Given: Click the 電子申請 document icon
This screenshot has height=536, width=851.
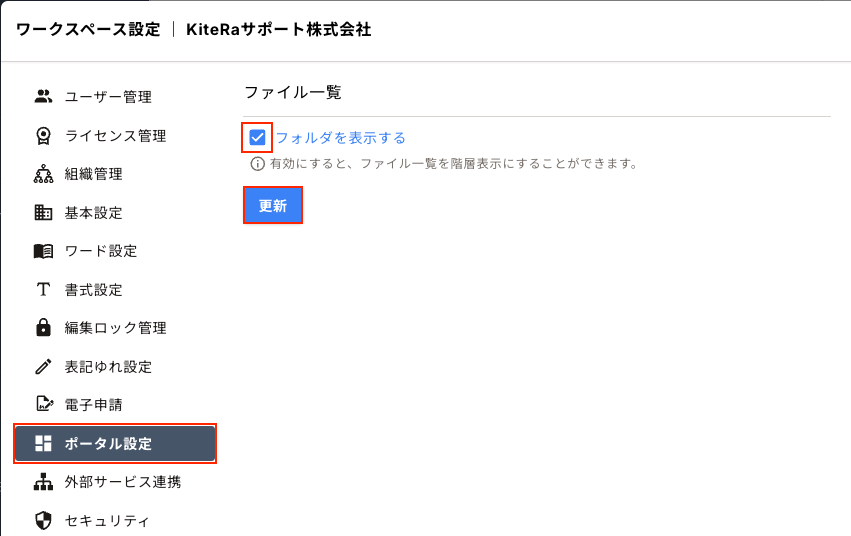Looking at the screenshot, I should click(x=43, y=405).
